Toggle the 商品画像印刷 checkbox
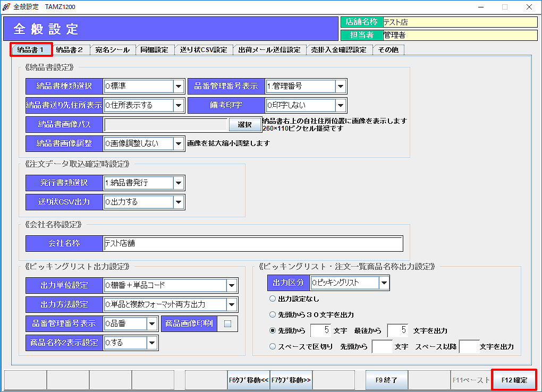Image resolution: width=542 pixels, height=392 pixels. pos(227,324)
